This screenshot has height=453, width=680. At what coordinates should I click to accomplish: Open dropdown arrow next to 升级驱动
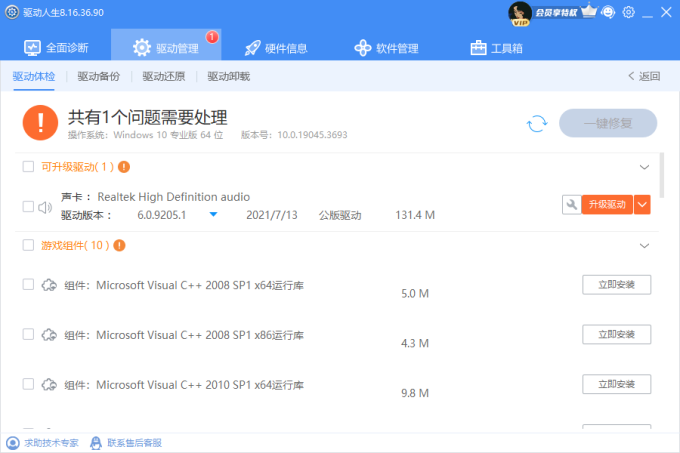click(x=643, y=204)
